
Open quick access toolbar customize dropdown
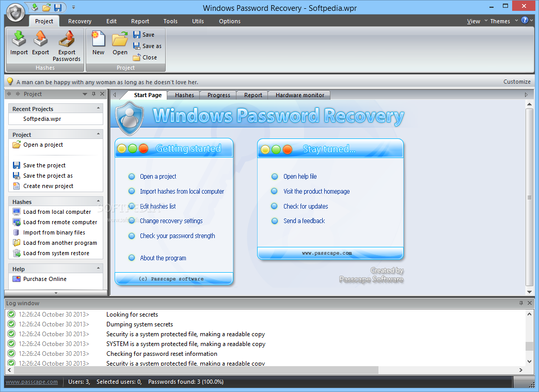[x=73, y=7]
